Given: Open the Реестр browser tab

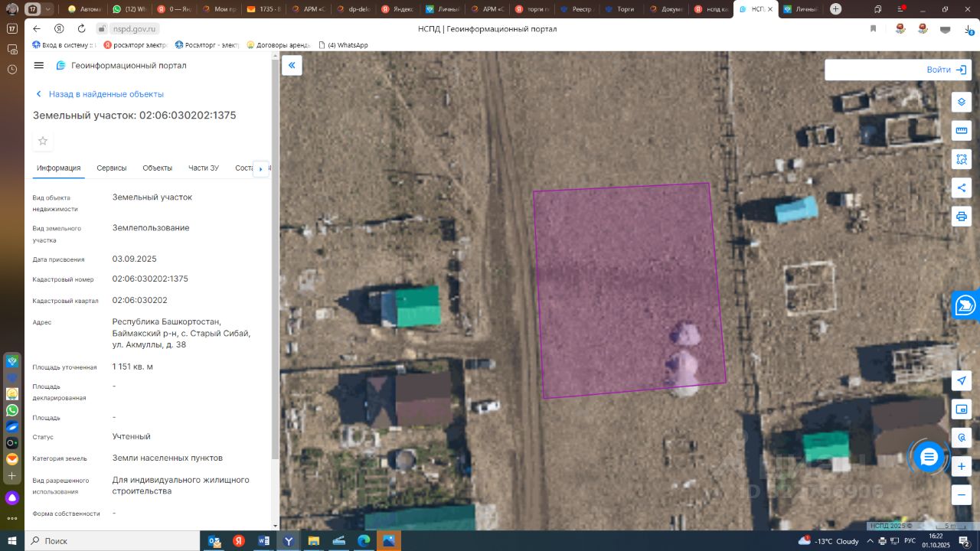Looking at the screenshot, I should (577, 9).
